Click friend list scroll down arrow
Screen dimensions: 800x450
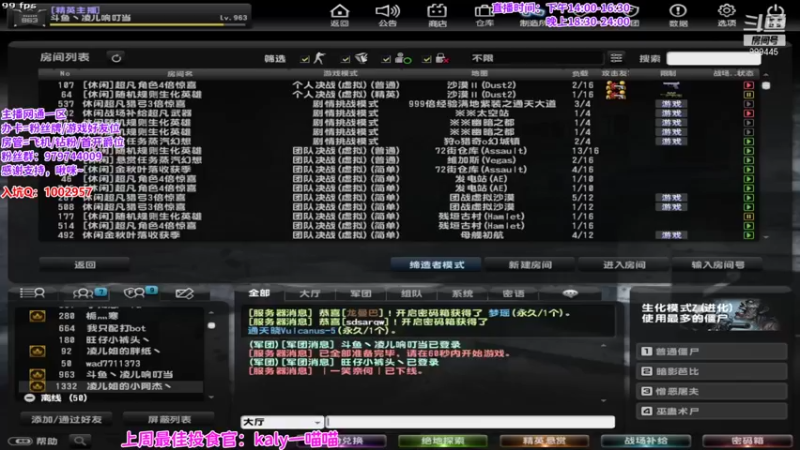tap(211, 397)
